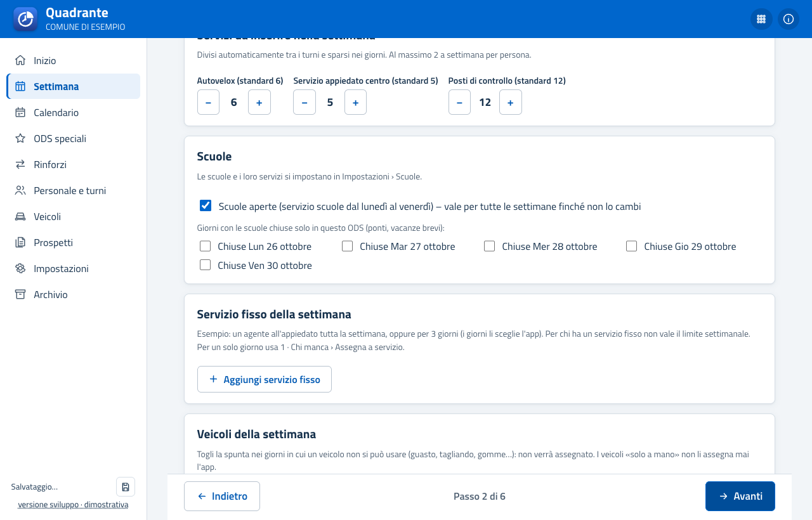Click the COMUNE DI ESEMPIO subtitle
The width and height of the screenshot is (812, 520).
pyautogui.click(x=86, y=27)
